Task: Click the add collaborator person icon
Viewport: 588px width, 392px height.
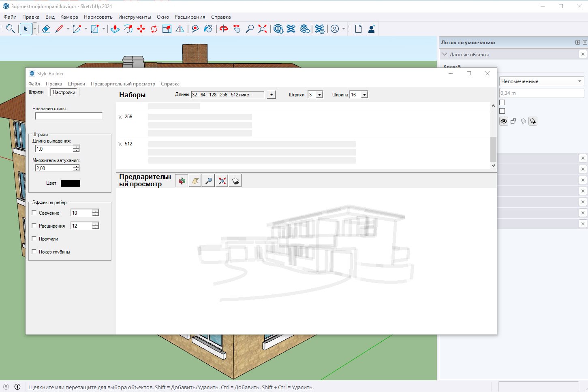Action: (372, 29)
